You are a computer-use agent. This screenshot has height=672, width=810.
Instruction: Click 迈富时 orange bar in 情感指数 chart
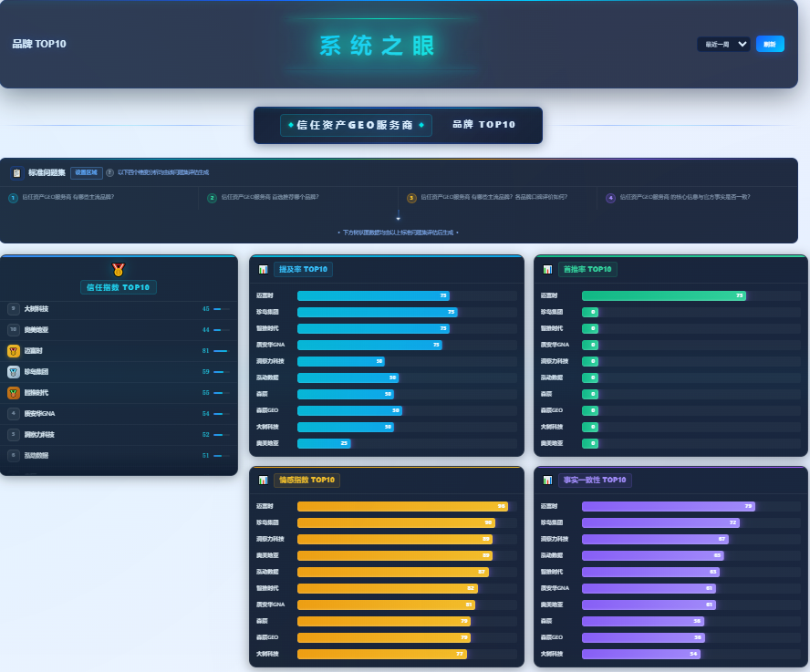click(402, 506)
